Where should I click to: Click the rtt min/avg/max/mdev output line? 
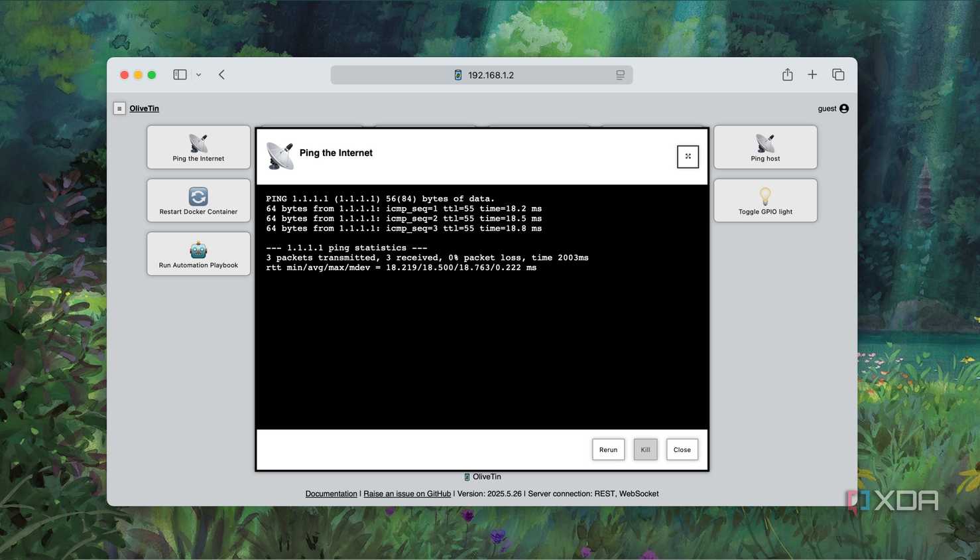point(401,267)
